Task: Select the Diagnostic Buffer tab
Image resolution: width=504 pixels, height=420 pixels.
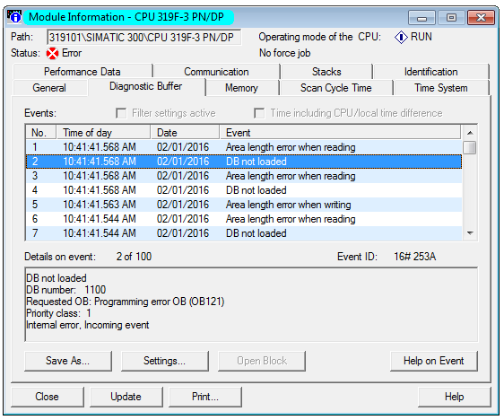Action: click(x=146, y=86)
